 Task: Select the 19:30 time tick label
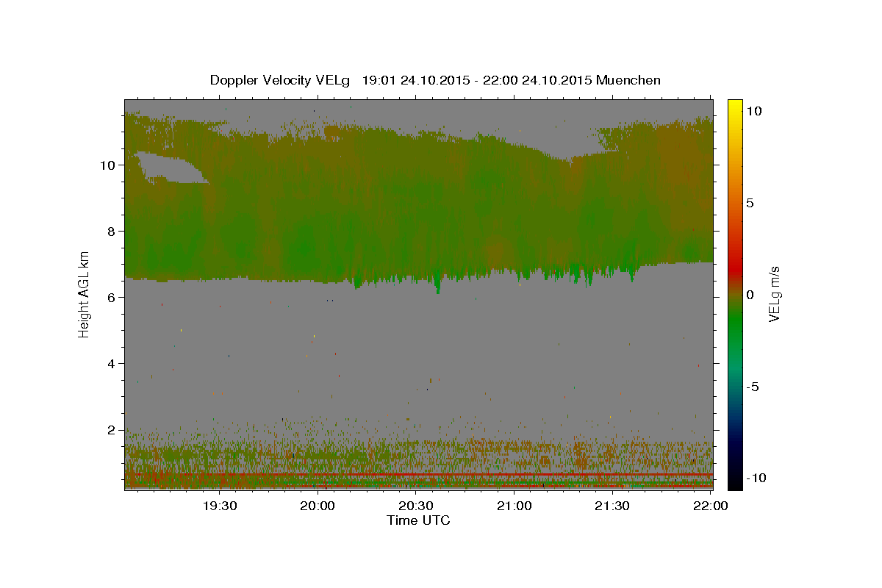[219, 506]
